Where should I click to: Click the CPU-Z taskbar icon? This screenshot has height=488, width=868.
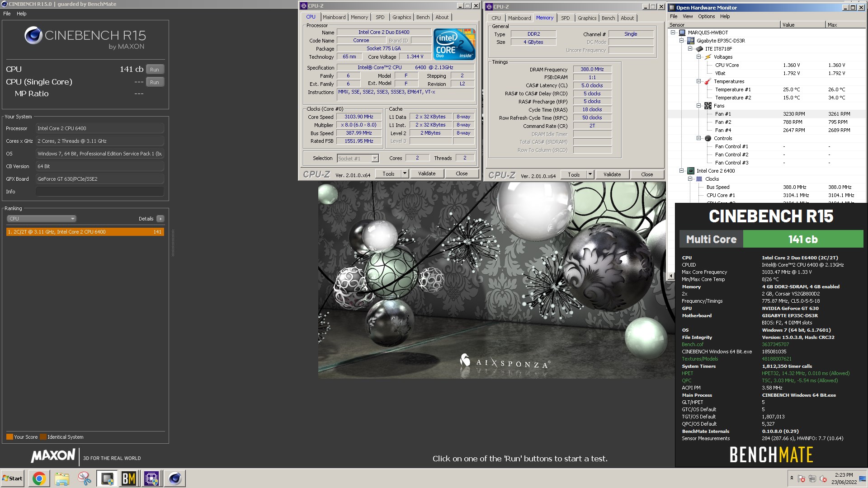151,479
